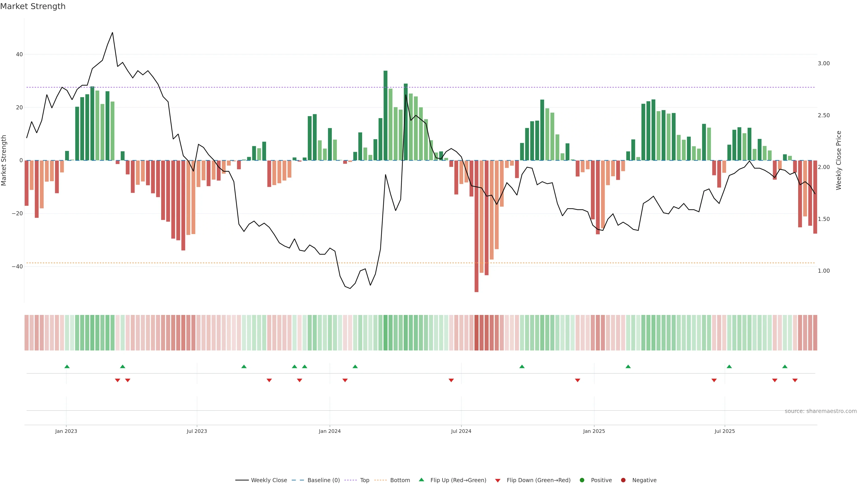The image size is (868, 488).
Task: Click the Jan 2025 x-axis label
Action: [x=594, y=431]
